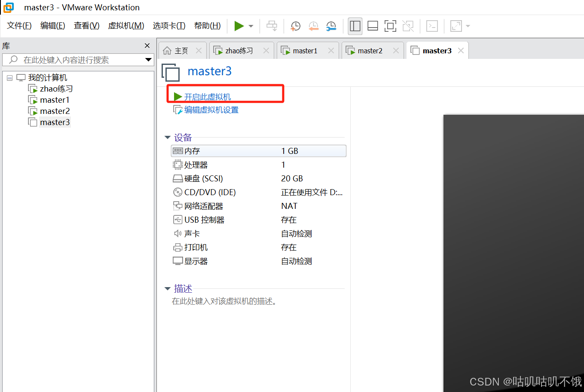Select the 打印机 device row
Screen dimensions: 584x392
click(x=259, y=247)
